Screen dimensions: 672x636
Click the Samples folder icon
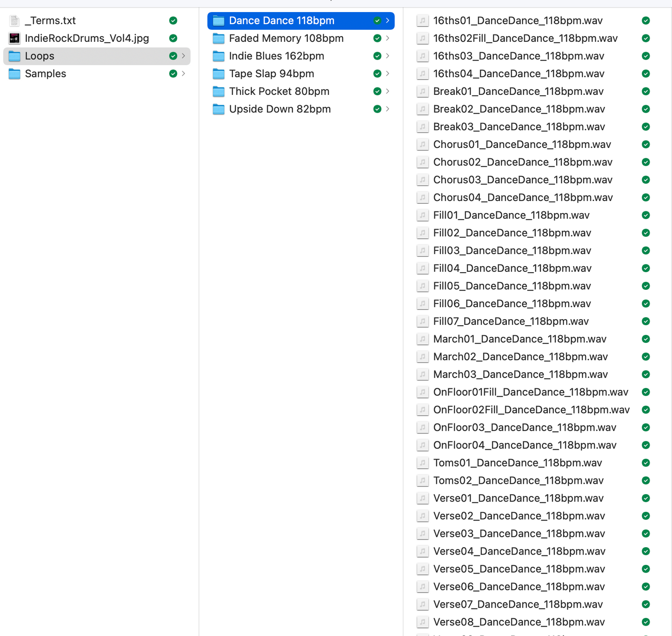pos(14,74)
